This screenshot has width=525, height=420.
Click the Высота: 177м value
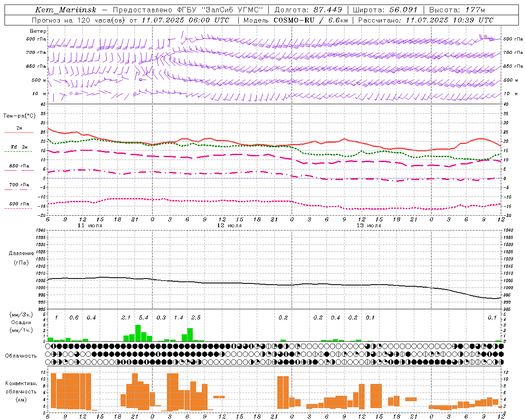[x=457, y=10]
